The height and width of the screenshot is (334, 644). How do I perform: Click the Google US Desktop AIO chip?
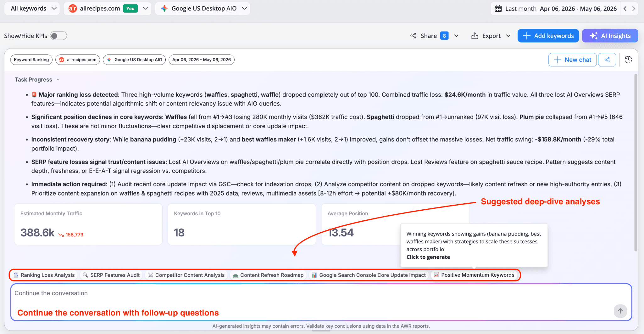click(134, 60)
